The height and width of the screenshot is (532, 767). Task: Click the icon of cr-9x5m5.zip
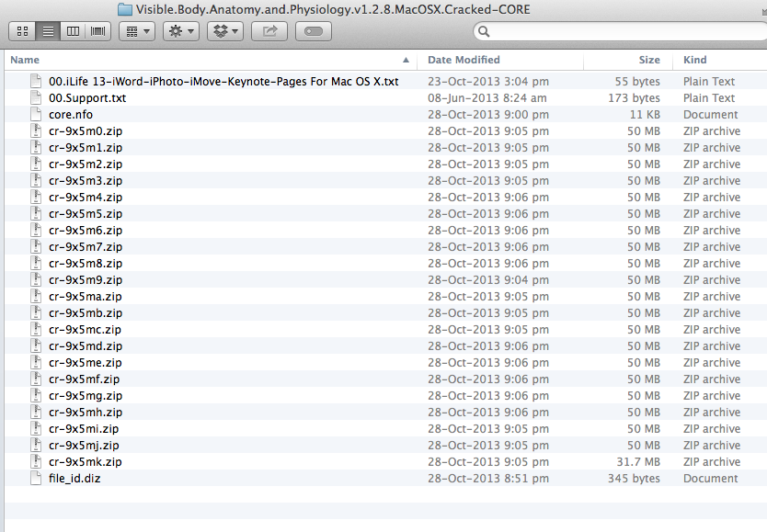click(36, 214)
